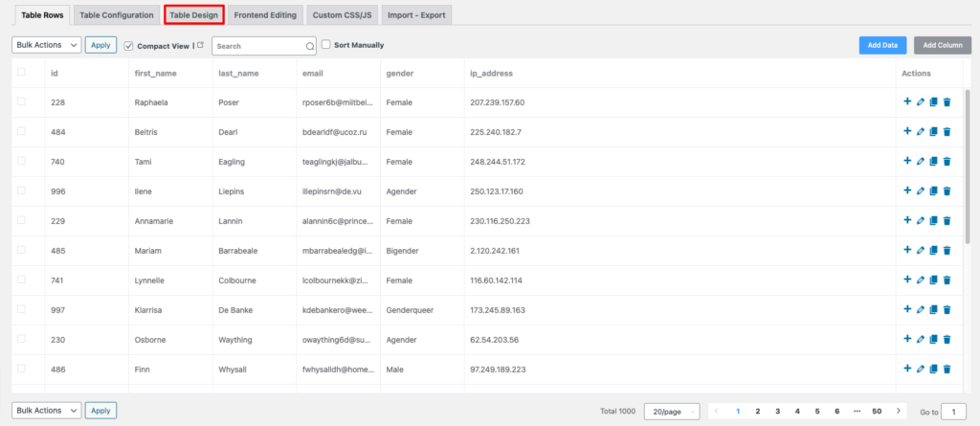This screenshot has width=980, height=426.
Task: Edit the Beitris Dearl row
Action: [x=920, y=131]
